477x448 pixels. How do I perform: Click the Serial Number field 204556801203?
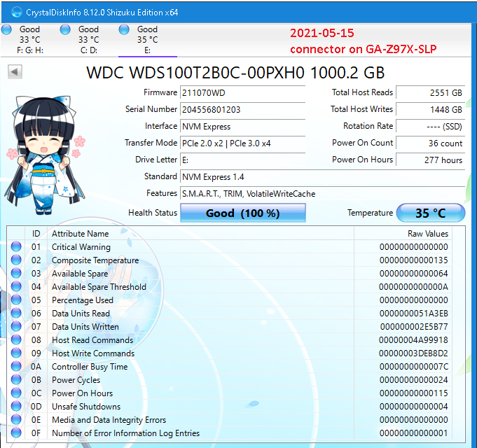coord(243,109)
